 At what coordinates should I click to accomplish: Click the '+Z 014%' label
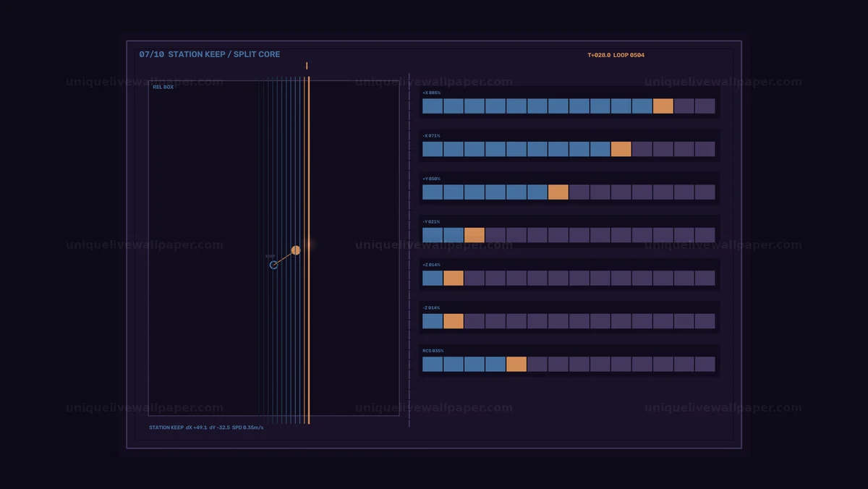432,265
